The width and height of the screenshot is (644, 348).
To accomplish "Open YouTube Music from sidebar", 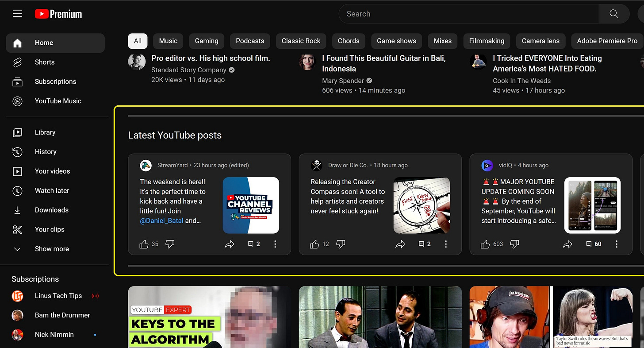I will click(x=55, y=101).
